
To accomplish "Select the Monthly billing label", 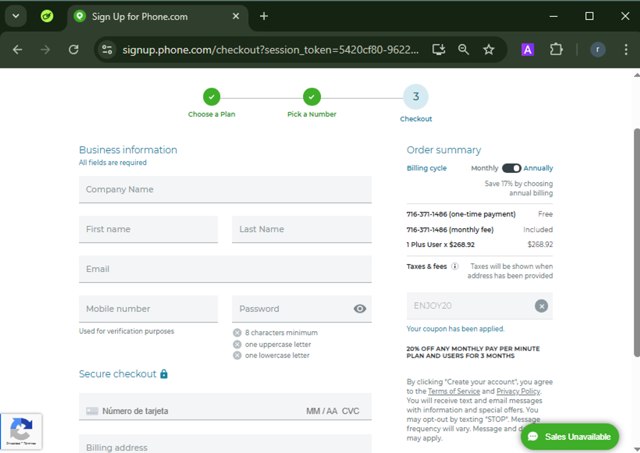I will pyautogui.click(x=484, y=168).
